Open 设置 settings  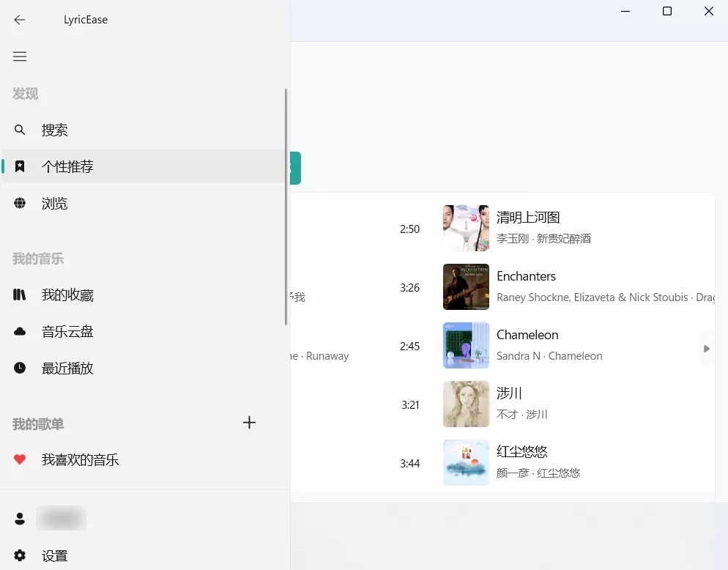[55, 556]
